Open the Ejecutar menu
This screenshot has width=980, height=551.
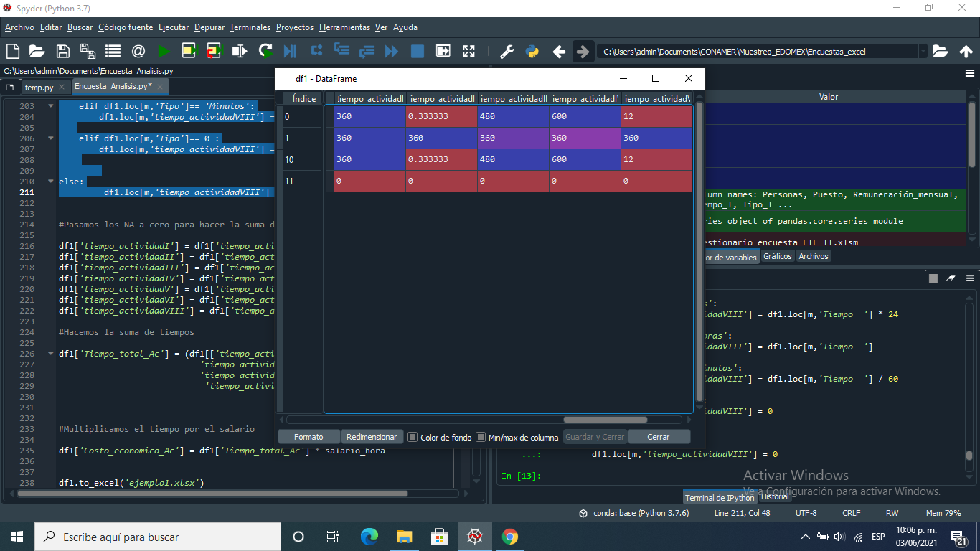pyautogui.click(x=174, y=27)
